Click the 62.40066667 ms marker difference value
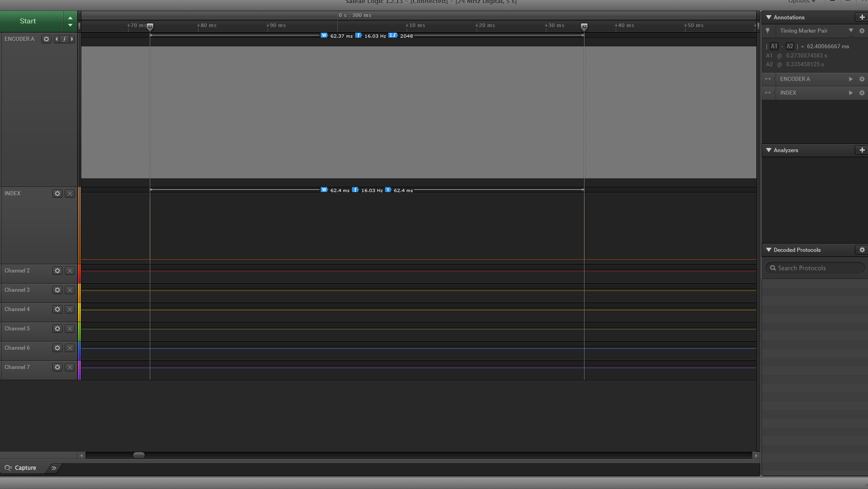Viewport: 868px width, 489px height. click(828, 46)
